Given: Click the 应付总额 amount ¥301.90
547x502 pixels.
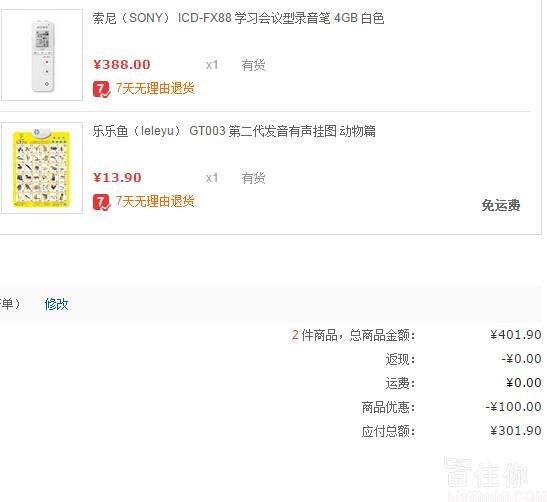Looking at the screenshot, I should click(x=516, y=431).
